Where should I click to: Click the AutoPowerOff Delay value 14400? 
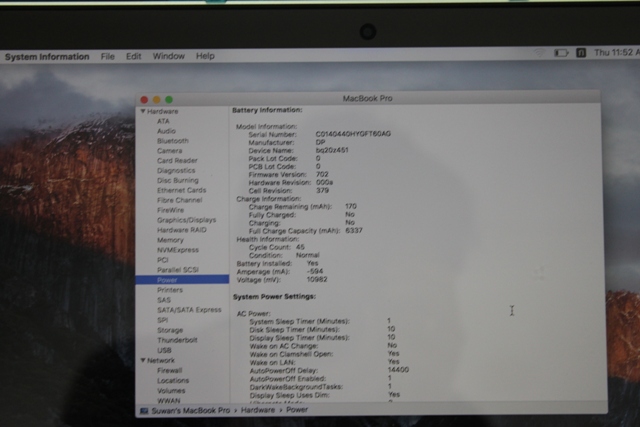(x=398, y=370)
